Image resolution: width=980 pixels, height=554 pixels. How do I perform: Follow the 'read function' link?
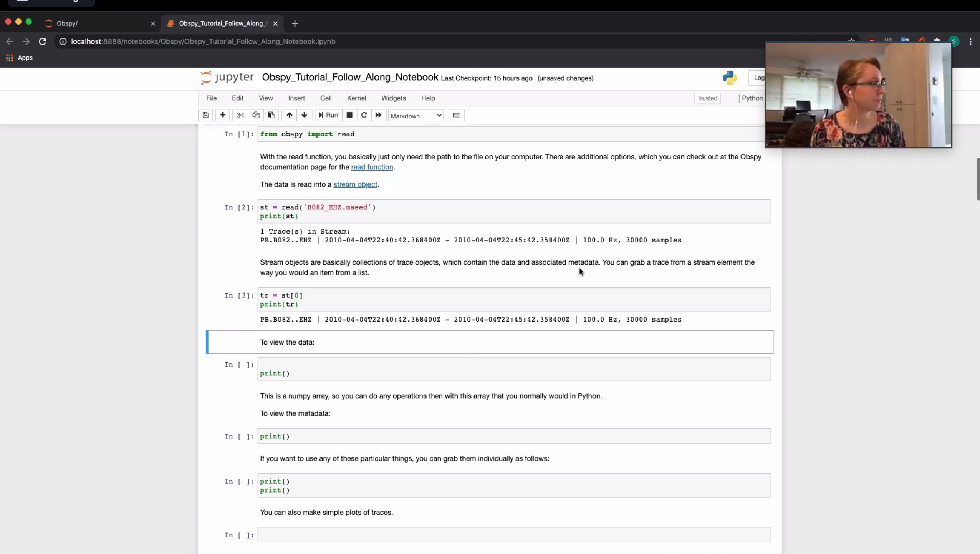[372, 167]
